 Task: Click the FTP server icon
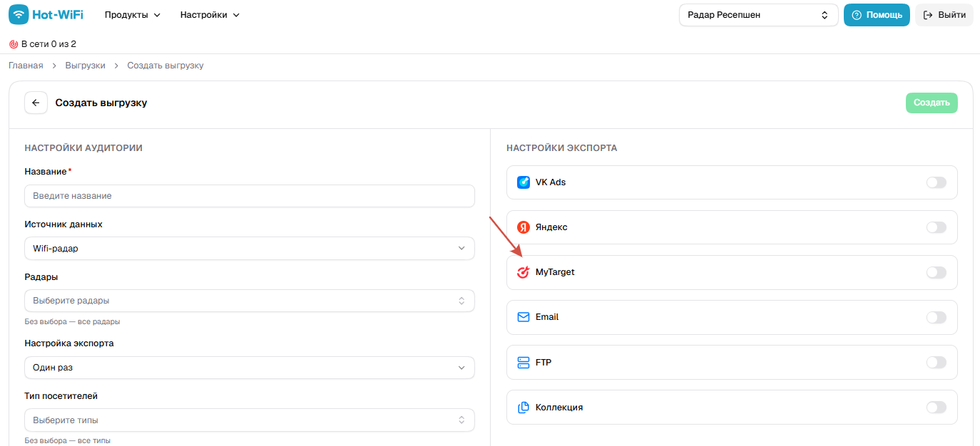pyautogui.click(x=524, y=363)
